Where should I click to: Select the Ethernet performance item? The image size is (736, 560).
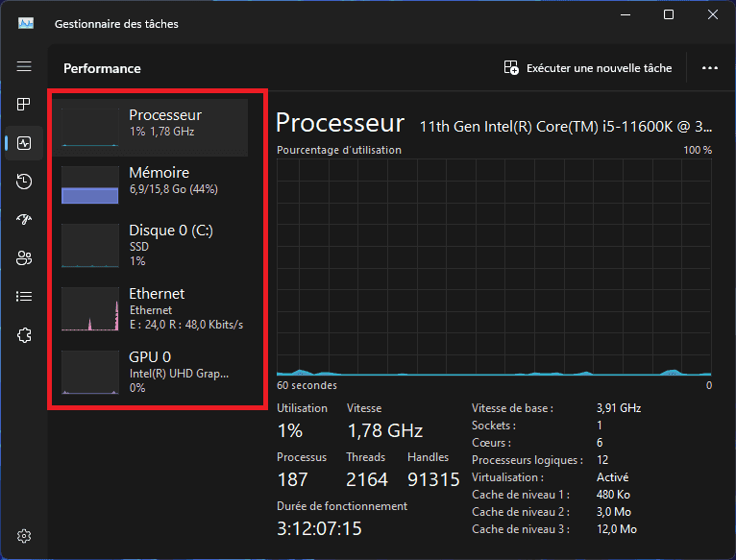[x=150, y=309]
